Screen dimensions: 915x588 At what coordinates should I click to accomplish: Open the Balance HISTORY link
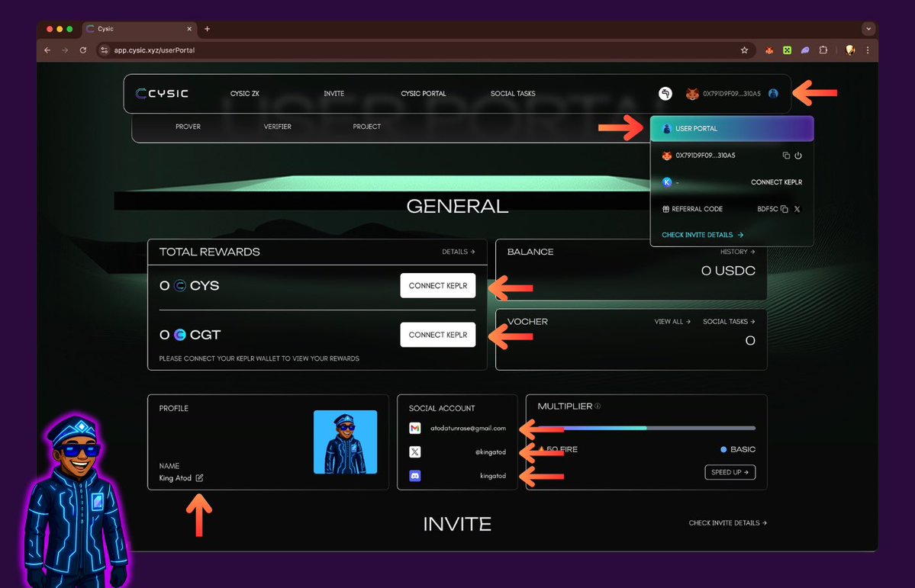pos(738,252)
